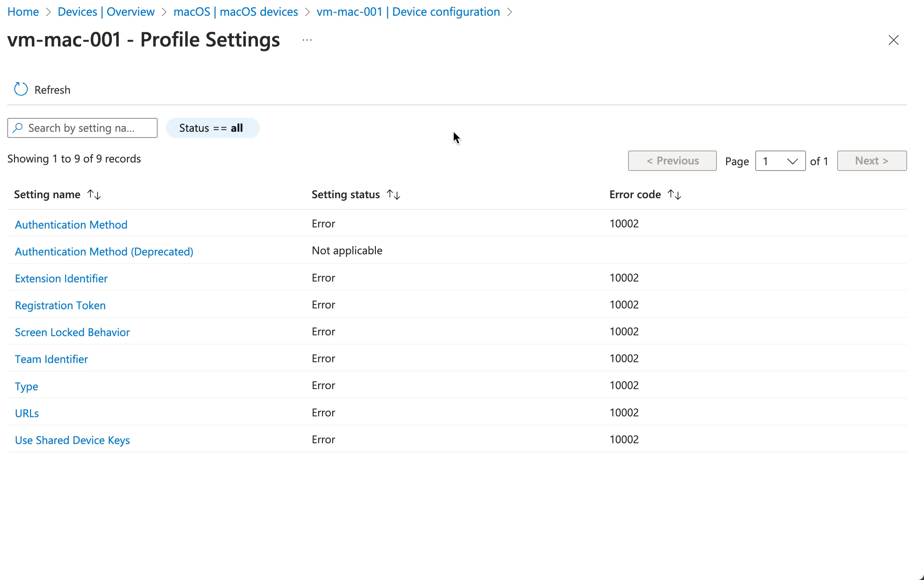Viewport: 924px width, 580px height.
Task: Open the Screen Locked Behavior setting
Action: click(72, 332)
